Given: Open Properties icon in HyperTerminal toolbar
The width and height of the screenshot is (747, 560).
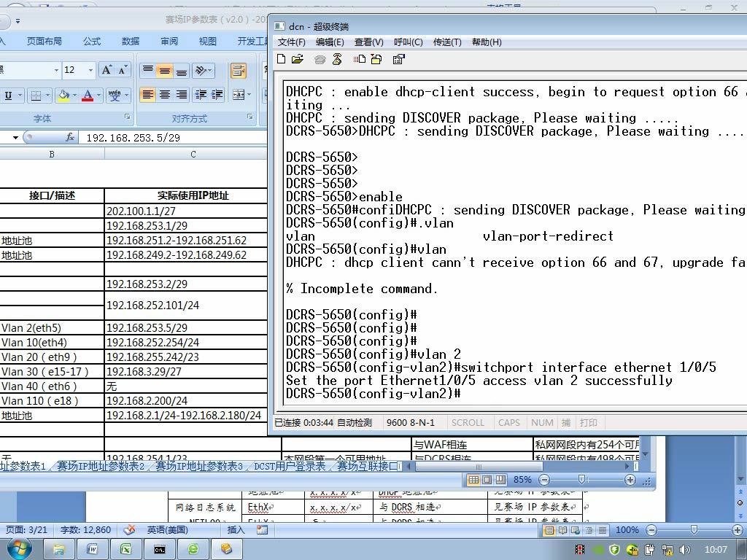Looking at the screenshot, I should click(398, 59).
